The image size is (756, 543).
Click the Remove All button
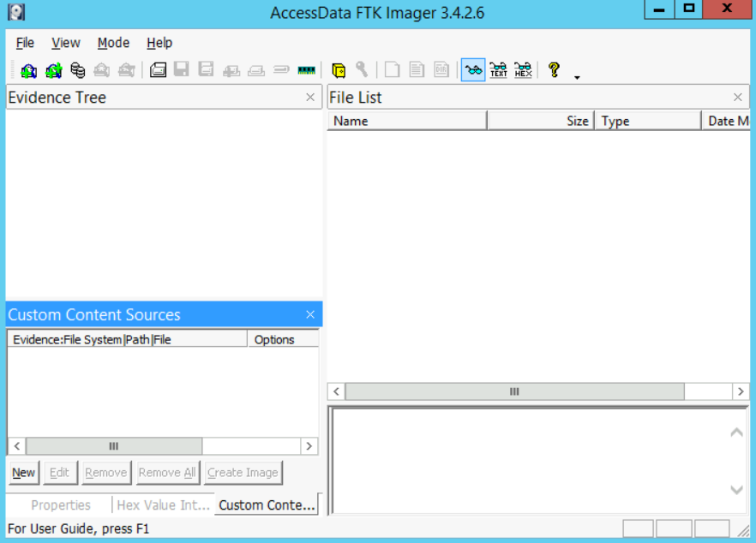167,473
